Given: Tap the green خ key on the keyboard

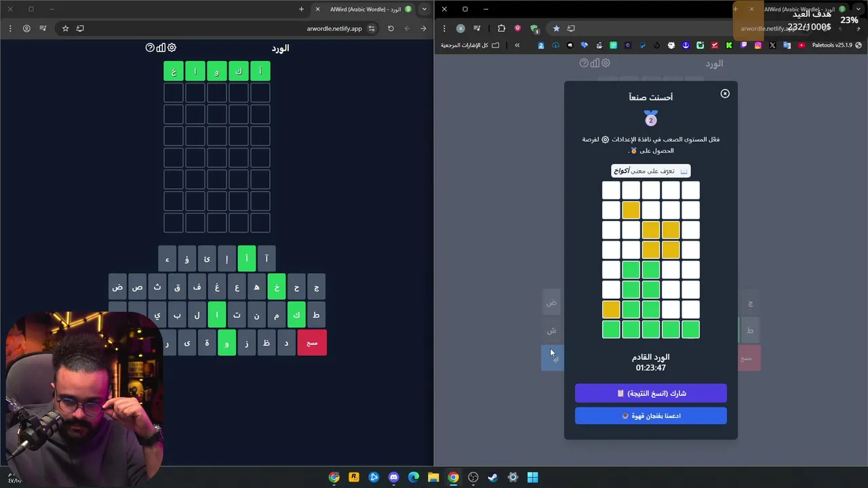Looking at the screenshot, I should 277,287.
